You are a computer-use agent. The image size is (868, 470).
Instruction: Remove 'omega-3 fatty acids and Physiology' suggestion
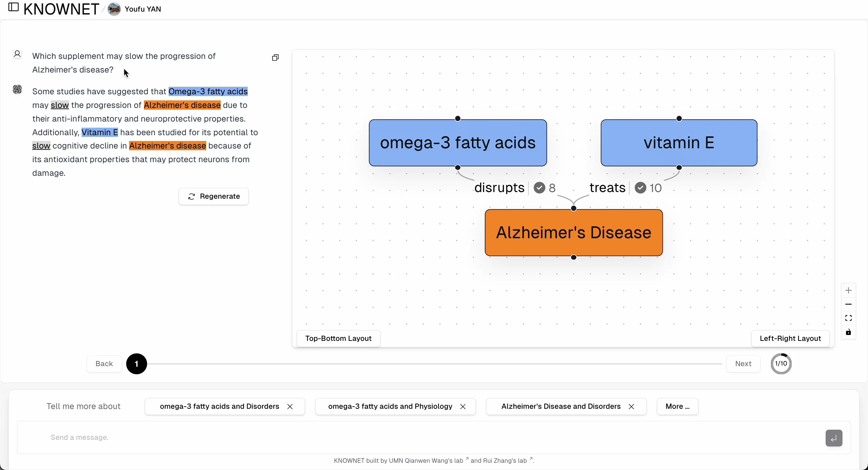(463, 407)
